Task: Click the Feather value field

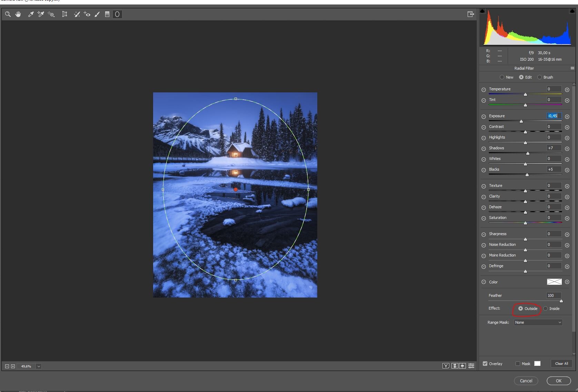Action: pyautogui.click(x=554, y=295)
